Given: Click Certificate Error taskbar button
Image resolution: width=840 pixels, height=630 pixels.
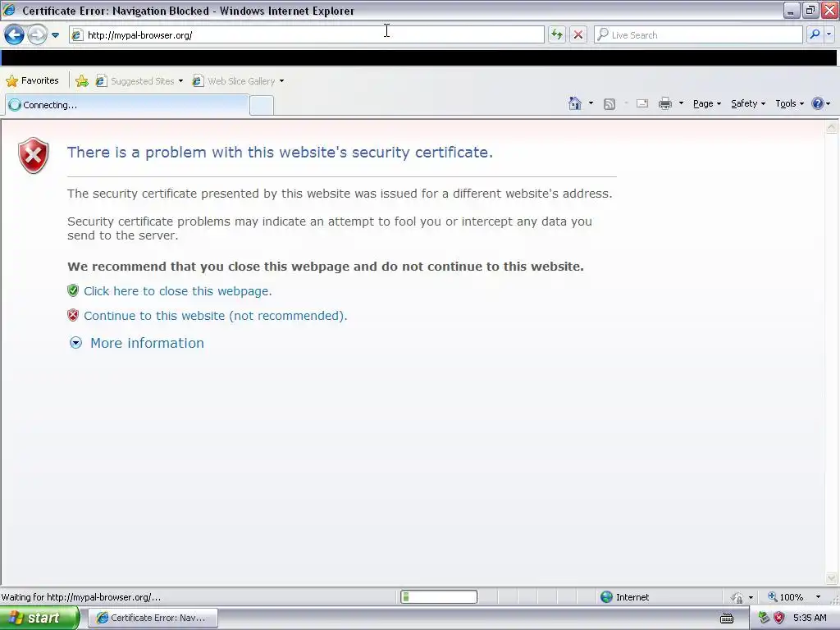Looking at the screenshot, I should point(153,618).
